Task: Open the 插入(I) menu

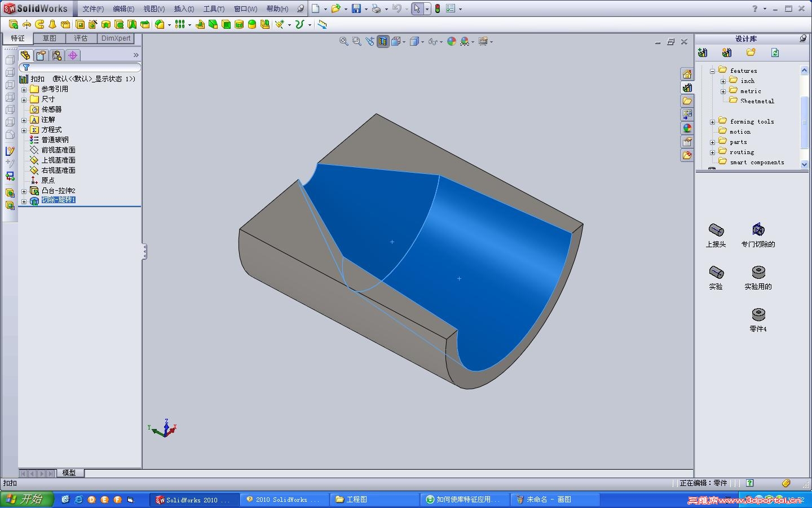Action: (184, 9)
